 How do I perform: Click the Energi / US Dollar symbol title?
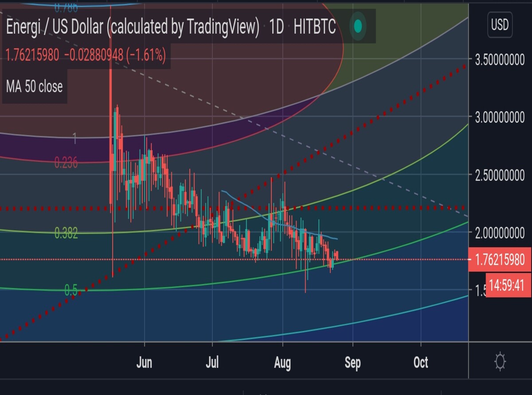pyautogui.click(x=132, y=27)
